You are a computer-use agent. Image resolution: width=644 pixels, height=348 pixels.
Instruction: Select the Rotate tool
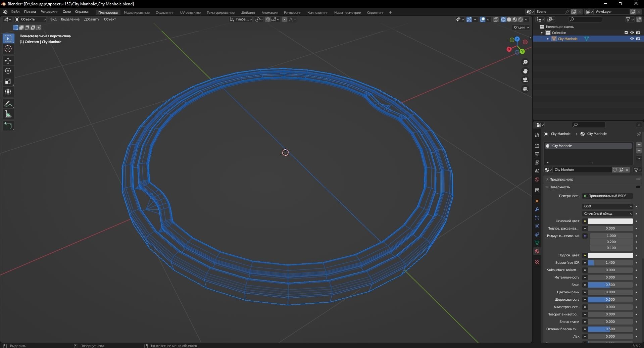click(x=8, y=71)
